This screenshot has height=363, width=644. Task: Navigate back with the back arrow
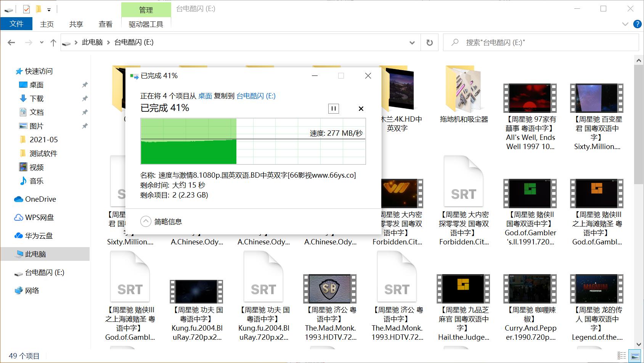coord(11,43)
